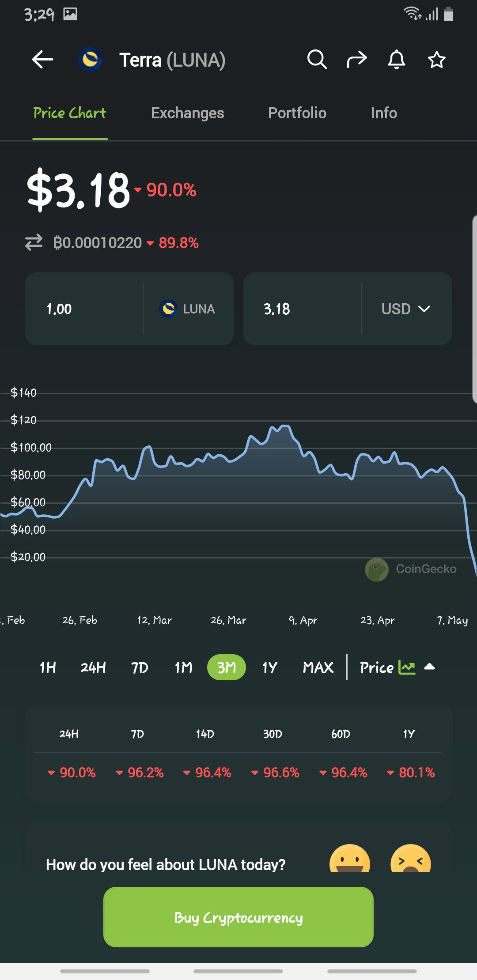This screenshot has height=980, width=477.
Task: Tap battery indicator in the status bar
Action: (449, 14)
